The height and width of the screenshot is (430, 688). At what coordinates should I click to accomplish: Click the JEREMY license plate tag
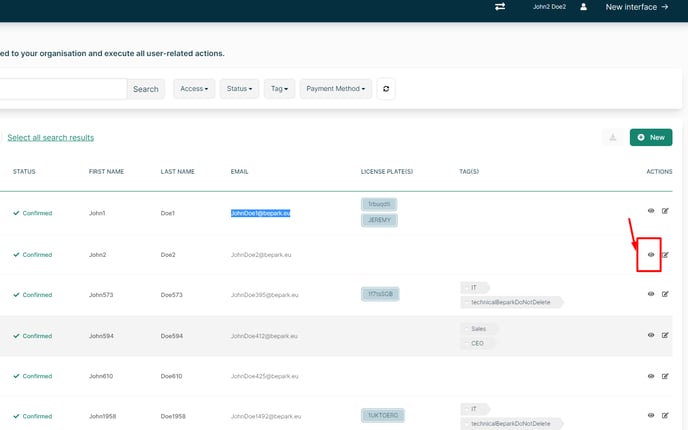click(x=379, y=220)
